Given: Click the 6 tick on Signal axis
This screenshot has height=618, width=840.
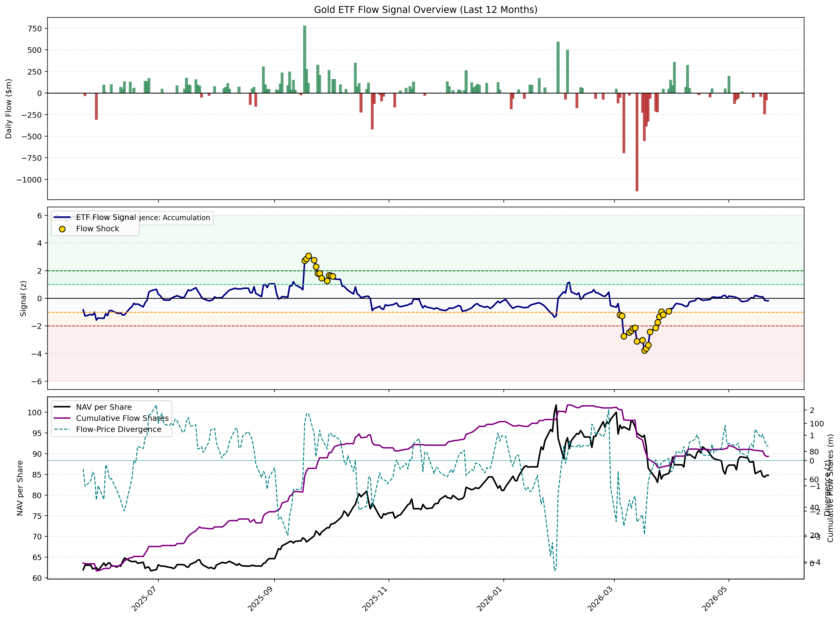Looking at the screenshot, I should pos(40,215).
